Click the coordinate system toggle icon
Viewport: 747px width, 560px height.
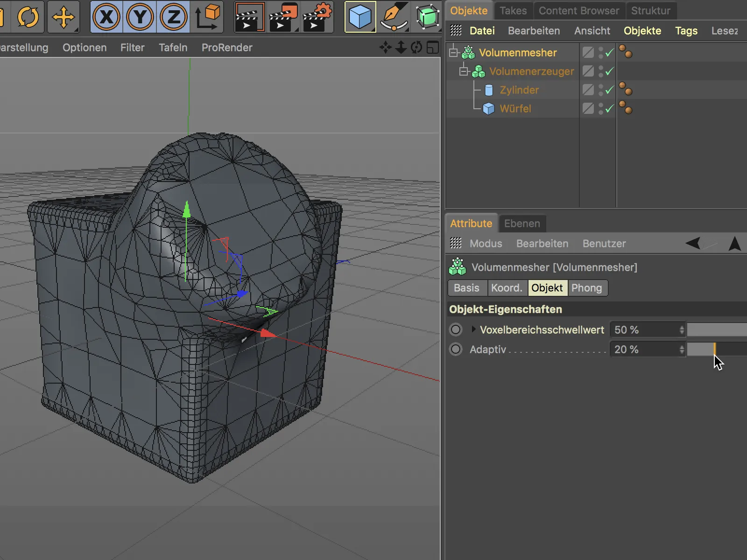(x=207, y=17)
